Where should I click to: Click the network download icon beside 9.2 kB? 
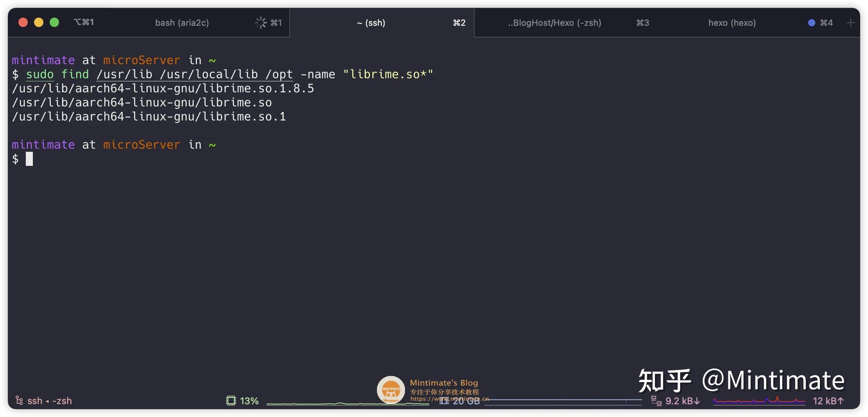point(656,401)
